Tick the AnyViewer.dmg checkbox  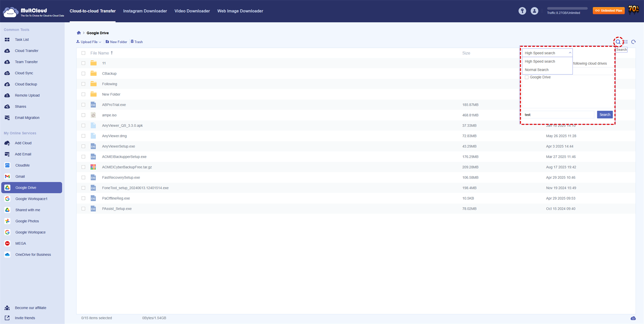[83, 136]
